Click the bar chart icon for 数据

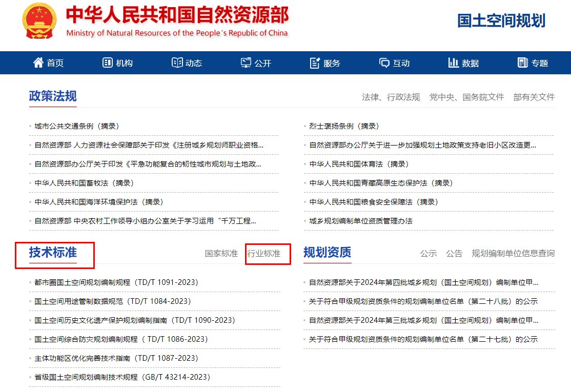click(x=453, y=63)
